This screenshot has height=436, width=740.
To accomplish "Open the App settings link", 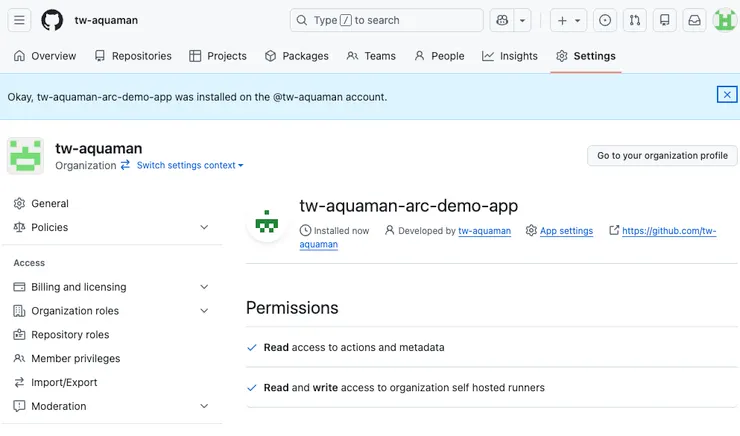I will [x=566, y=231].
